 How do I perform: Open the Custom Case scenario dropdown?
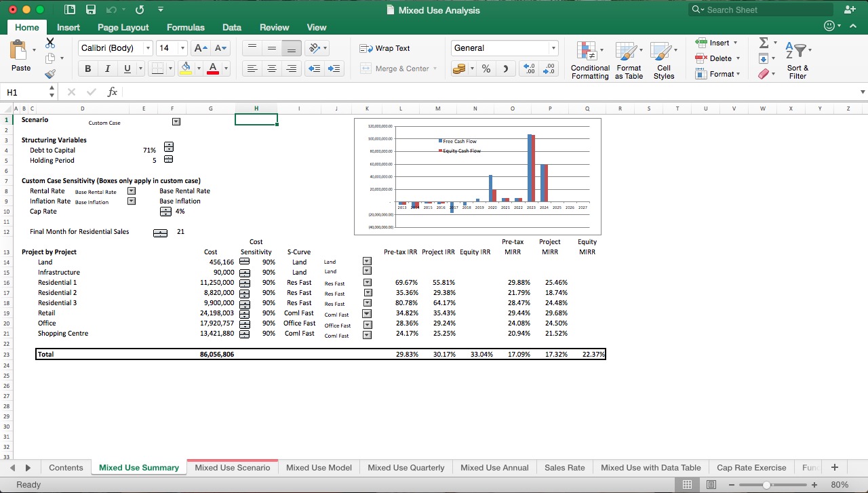[x=175, y=121]
